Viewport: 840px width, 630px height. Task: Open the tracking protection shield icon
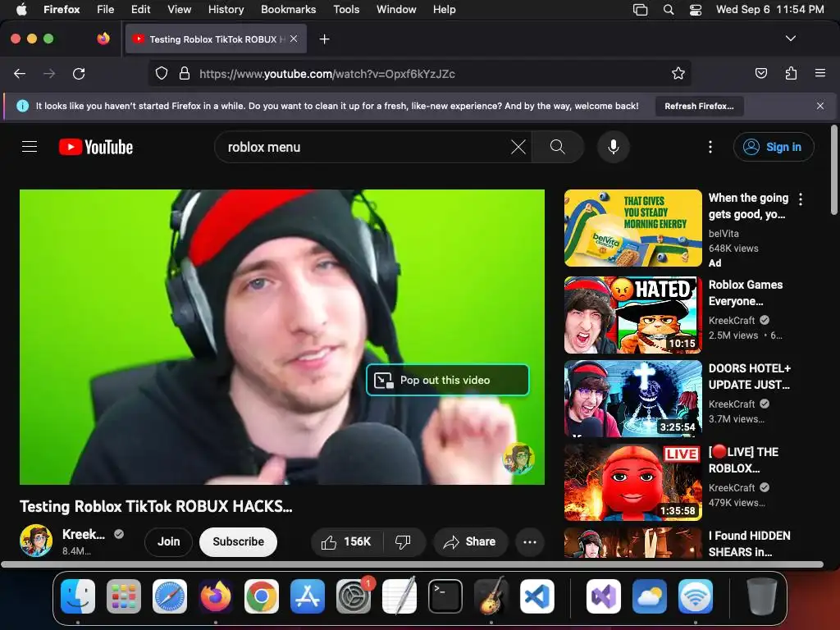pos(162,73)
